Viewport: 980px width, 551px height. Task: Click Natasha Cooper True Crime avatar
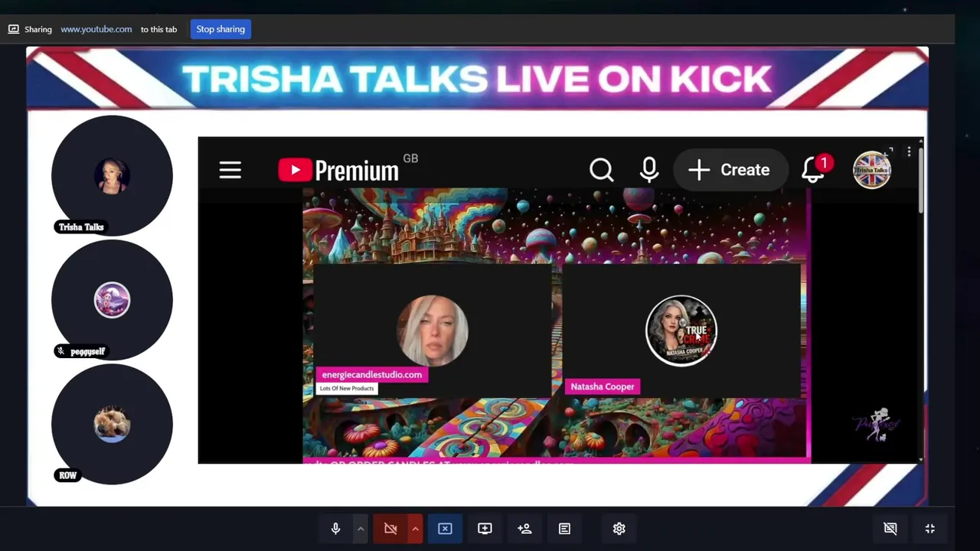point(681,331)
